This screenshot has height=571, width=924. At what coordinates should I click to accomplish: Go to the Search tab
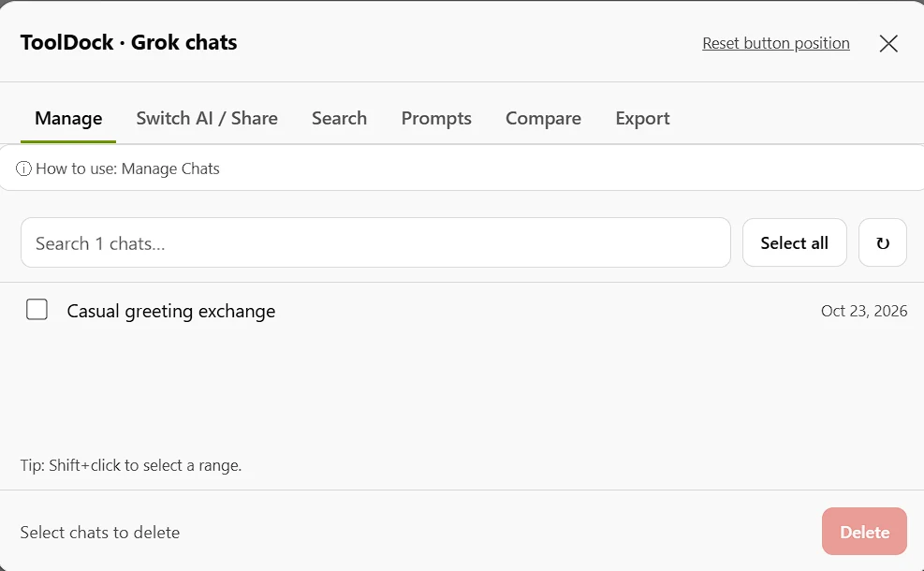click(340, 119)
